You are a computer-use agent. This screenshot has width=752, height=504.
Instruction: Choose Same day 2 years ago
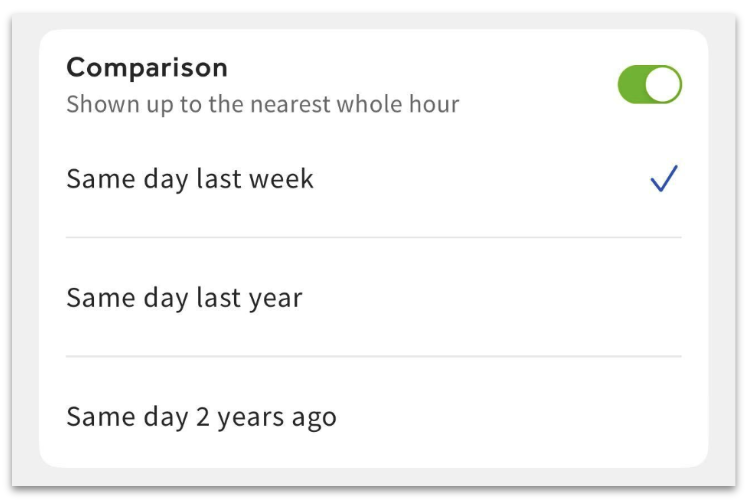201,416
